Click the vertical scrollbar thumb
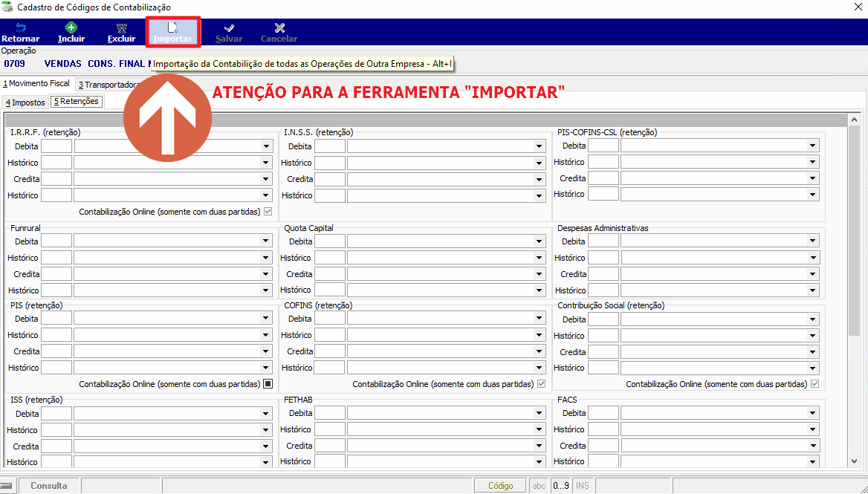Screen dimensions: 868x494 point(854,230)
